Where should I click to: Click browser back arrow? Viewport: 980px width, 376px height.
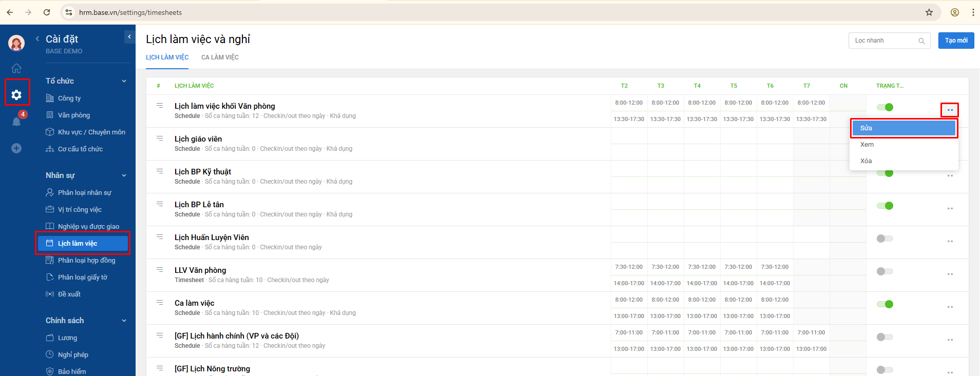[10, 12]
